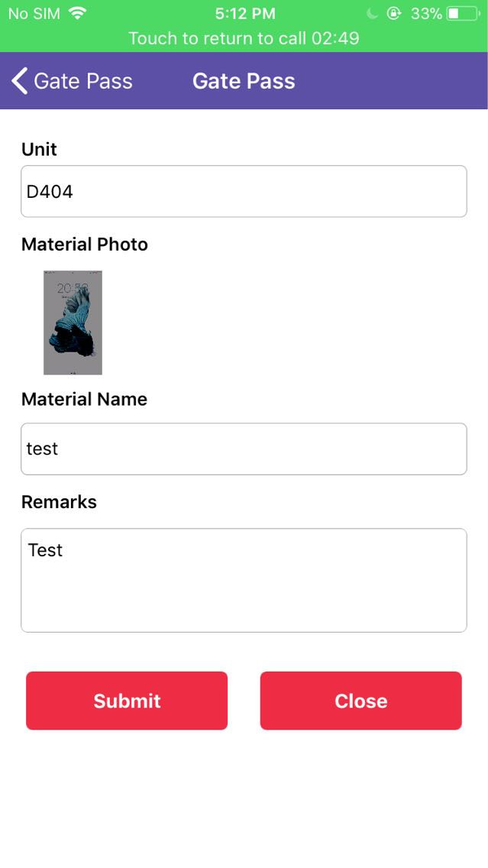This screenshot has height=868, width=488.
Task: Click inside the Remarks text area
Action: pyautogui.click(x=244, y=580)
